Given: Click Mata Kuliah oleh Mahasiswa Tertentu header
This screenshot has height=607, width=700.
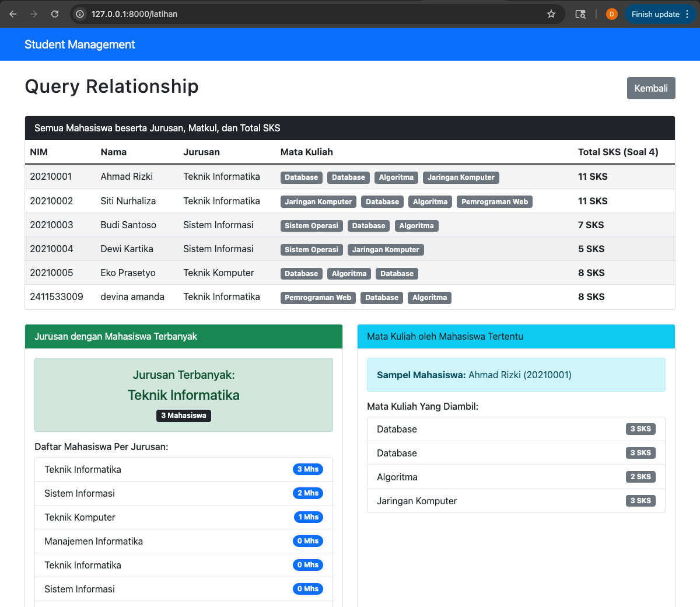Looking at the screenshot, I should [516, 336].
